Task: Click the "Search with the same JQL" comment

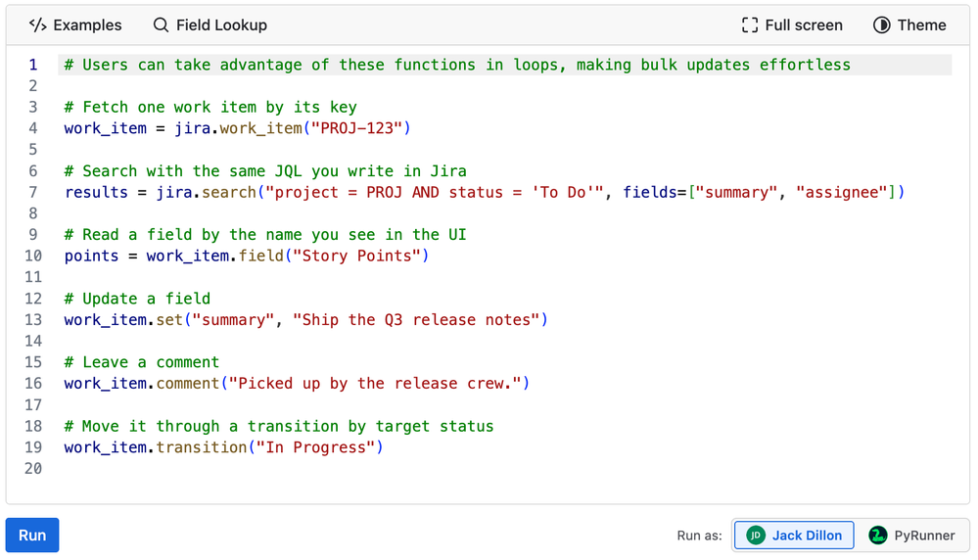Action: pos(265,171)
